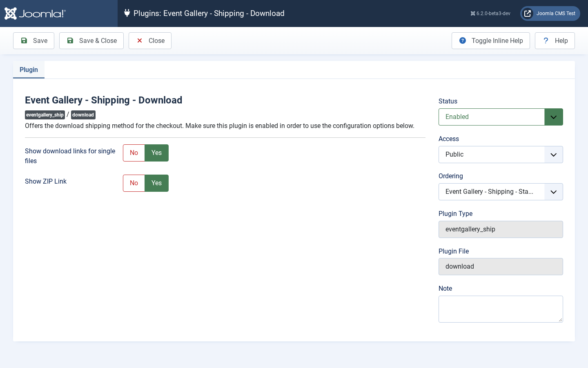
Task: Click the Joomla version 6.2.0-beta3-dev label
Action: (490, 13)
